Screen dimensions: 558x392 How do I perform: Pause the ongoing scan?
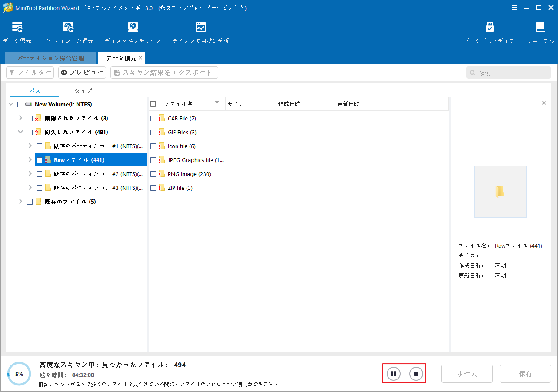click(x=393, y=373)
